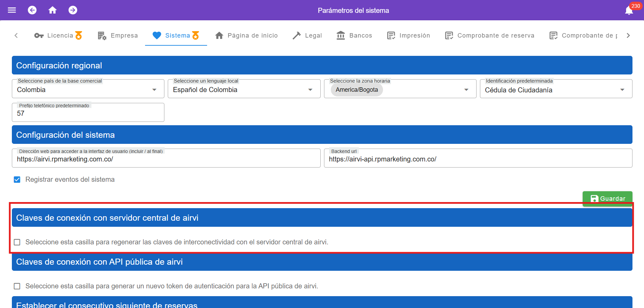Expand the country dropdown showing Colombia
The image size is (644, 308).
pyautogui.click(x=154, y=90)
